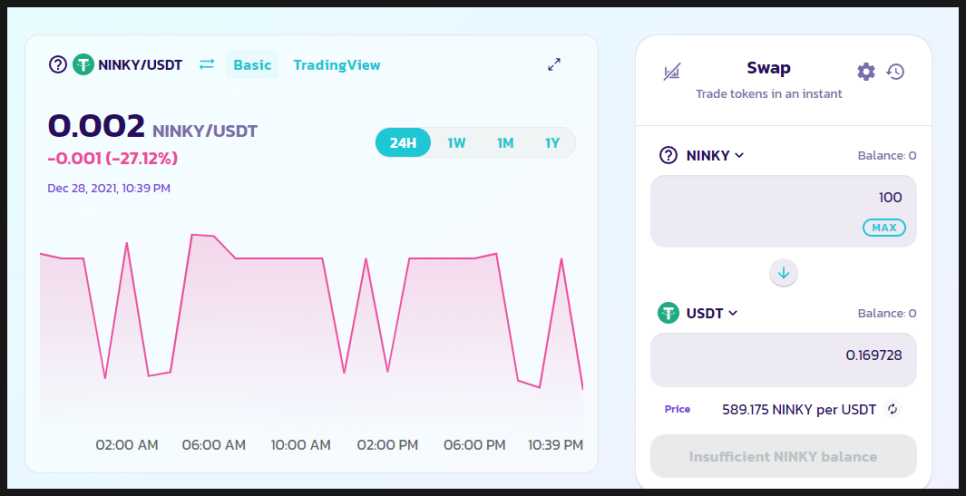Select the 1W time range
Screen dimensions: 966x496
coord(457,143)
